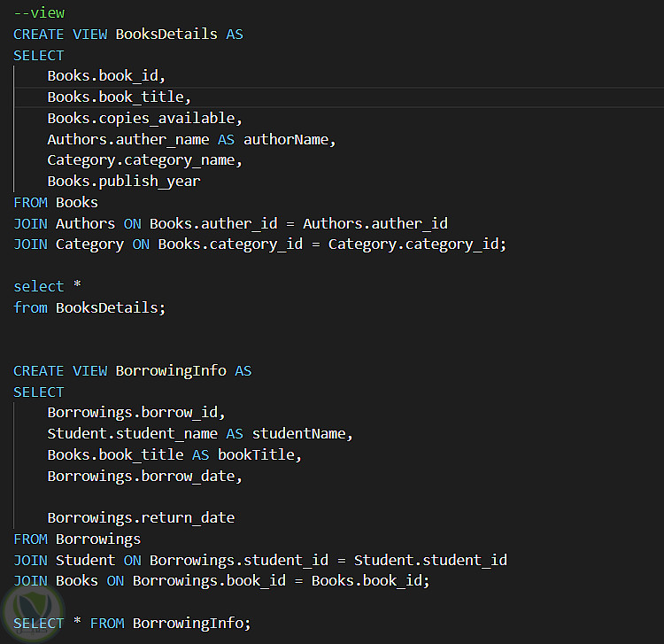Click the green watermark logo in the corner
Image resolution: width=664 pixels, height=644 pixels.
point(25,613)
